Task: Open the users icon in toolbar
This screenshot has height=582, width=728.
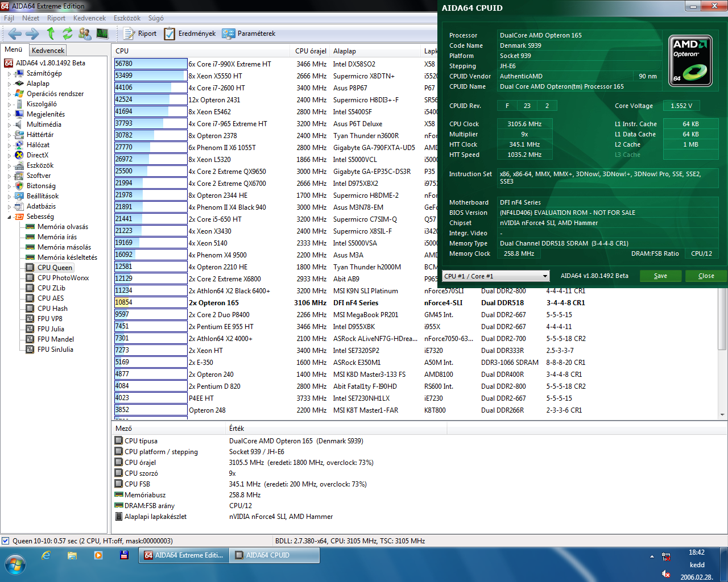Action: click(85, 34)
